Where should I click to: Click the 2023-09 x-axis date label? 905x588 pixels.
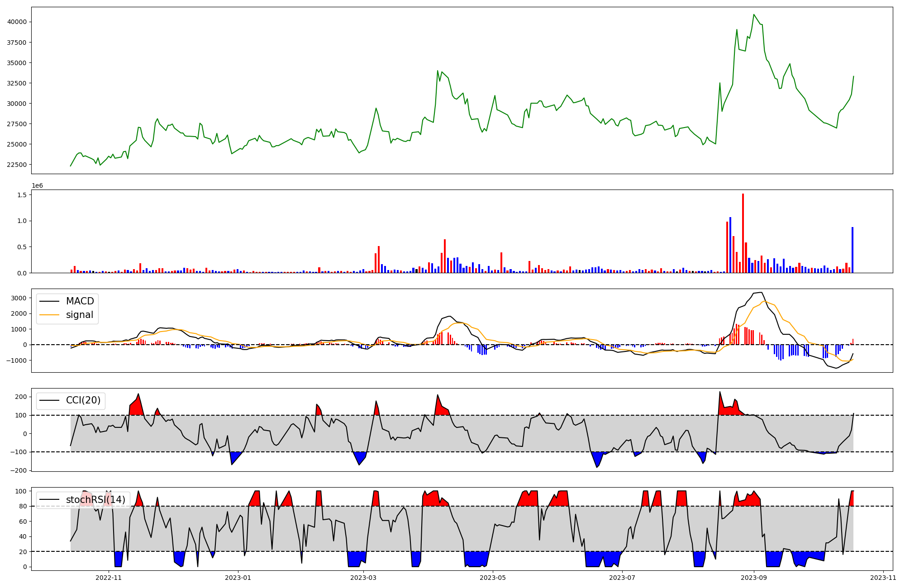coord(754,577)
